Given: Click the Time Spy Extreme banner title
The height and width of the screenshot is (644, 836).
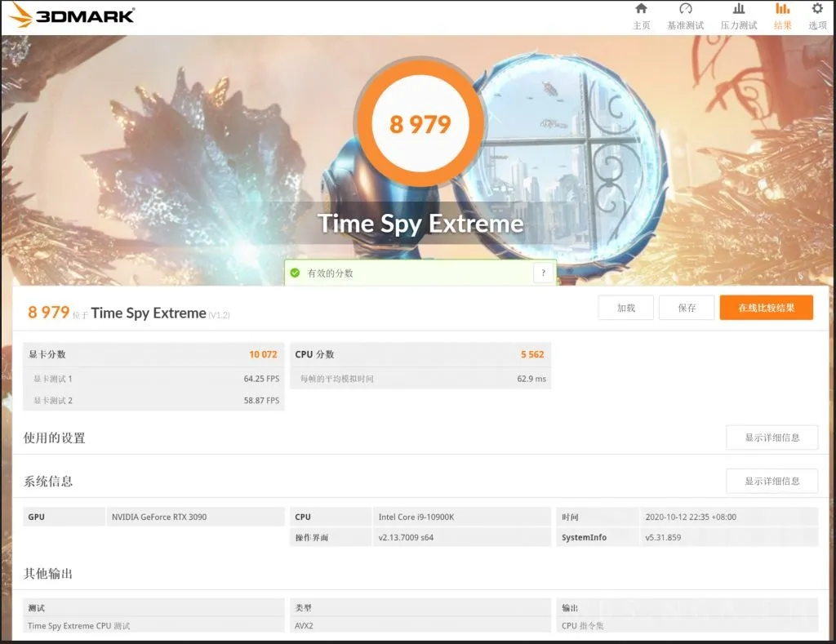Looking at the screenshot, I should [x=420, y=224].
